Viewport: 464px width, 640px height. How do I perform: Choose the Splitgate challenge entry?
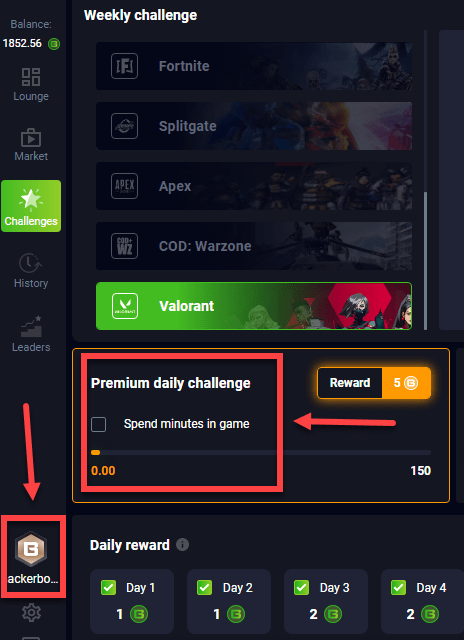pos(254,126)
